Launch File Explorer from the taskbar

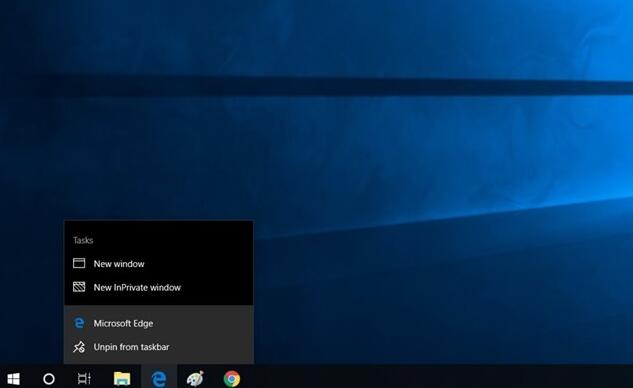(122, 379)
